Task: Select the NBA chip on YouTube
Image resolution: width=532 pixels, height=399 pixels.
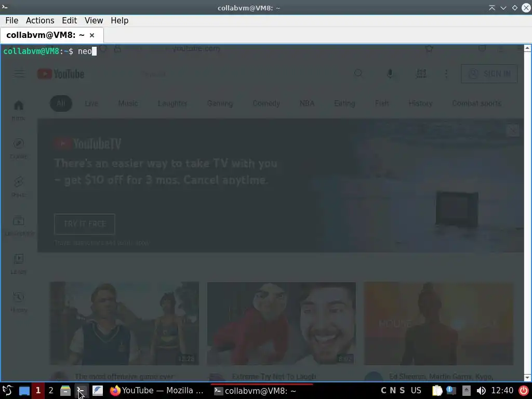Action: (x=307, y=103)
